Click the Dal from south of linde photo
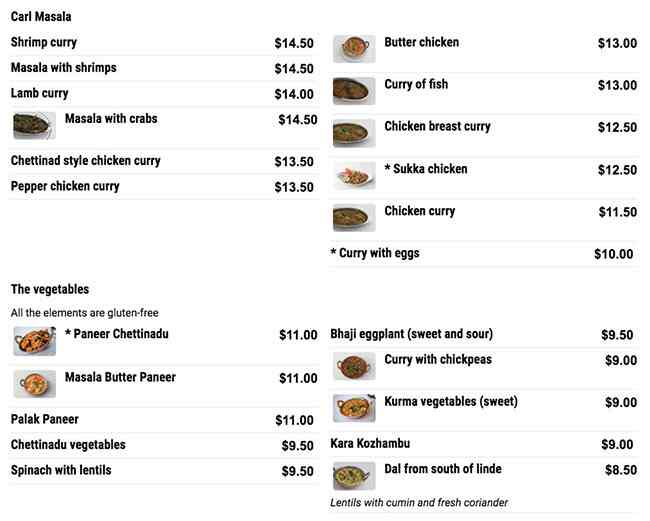The image size is (650, 521). (x=354, y=476)
